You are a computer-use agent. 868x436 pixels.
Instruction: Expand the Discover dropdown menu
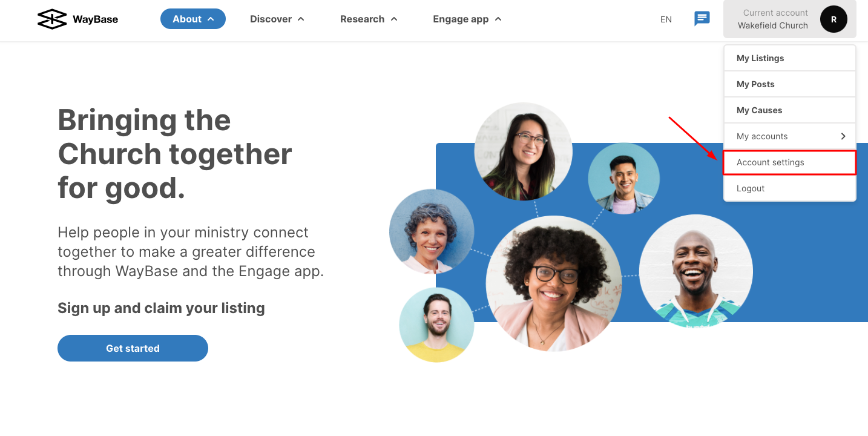(x=277, y=19)
